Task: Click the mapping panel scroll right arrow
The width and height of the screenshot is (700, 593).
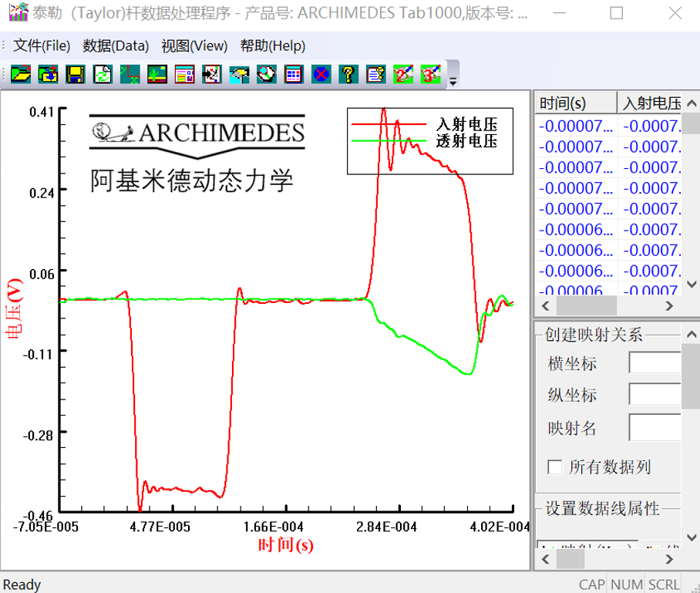Action: click(668, 559)
